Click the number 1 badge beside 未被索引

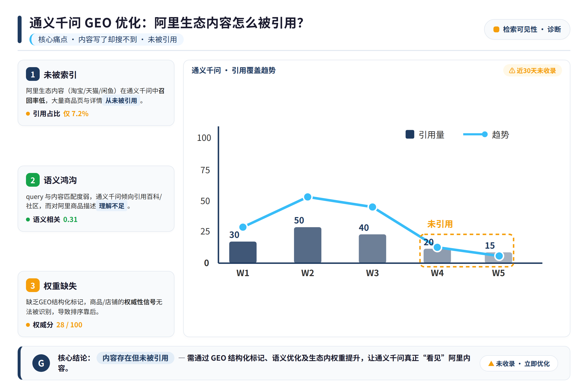coord(33,74)
